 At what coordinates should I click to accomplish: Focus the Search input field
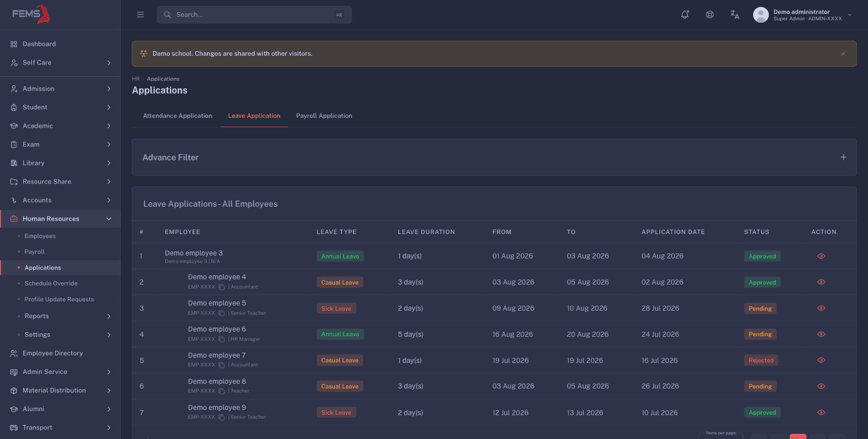coord(254,15)
